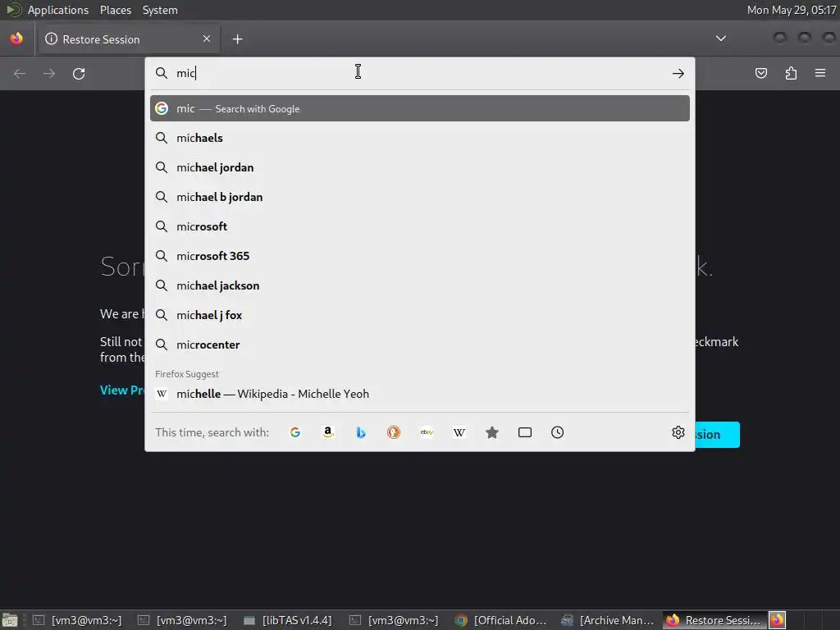
Task: Click the Firefox logo in tab bar
Action: pyautogui.click(x=16, y=39)
